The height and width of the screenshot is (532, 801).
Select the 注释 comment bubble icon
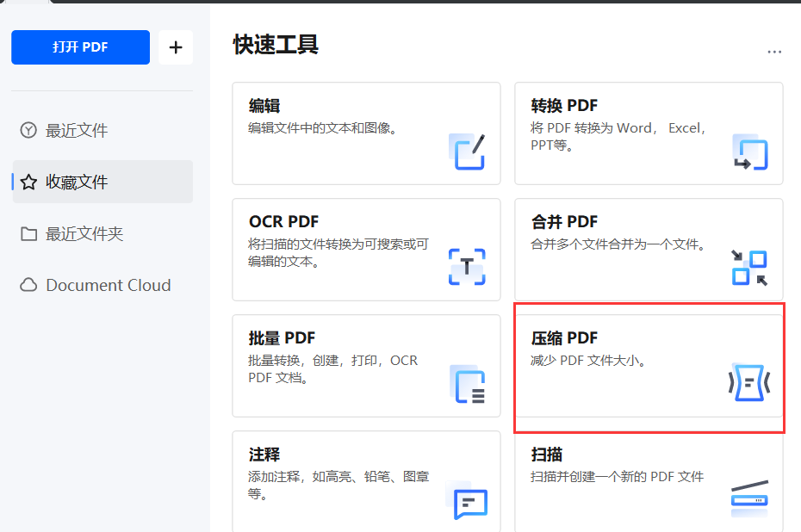point(468,502)
